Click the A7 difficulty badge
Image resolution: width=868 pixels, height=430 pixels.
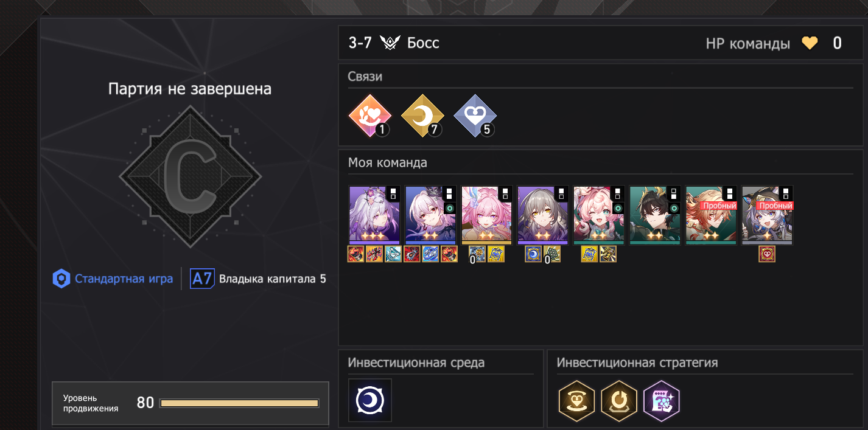click(201, 279)
